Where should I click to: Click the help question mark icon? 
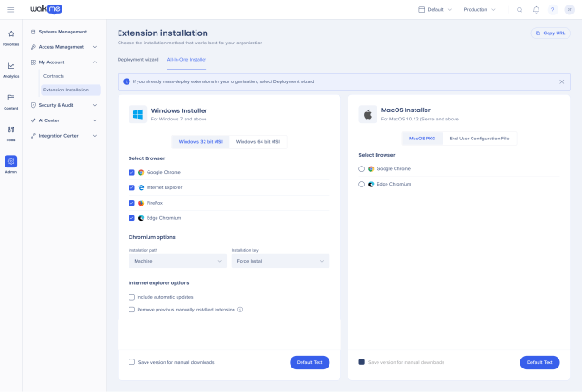pos(553,10)
